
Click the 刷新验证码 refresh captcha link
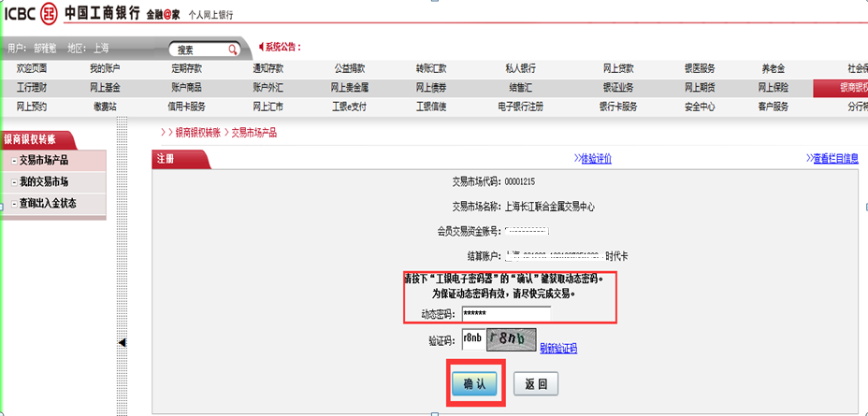pos(558,349)
